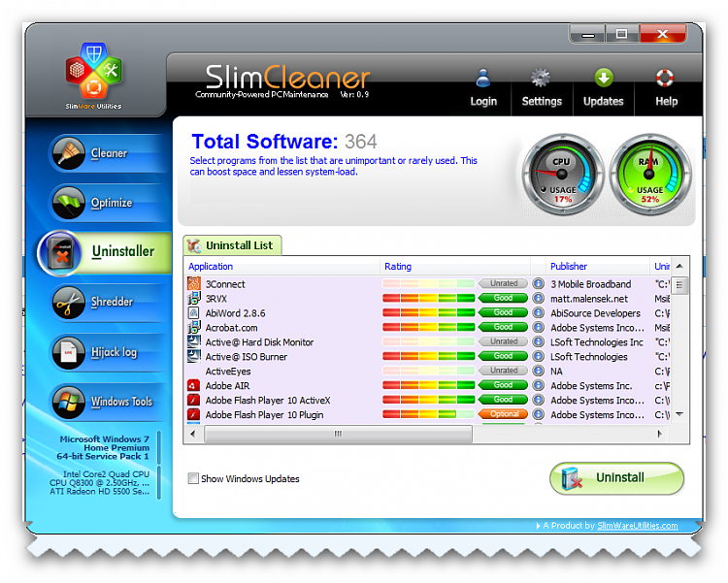Open the Optimize green flag icon
The image size is (728, 583).
(69, 203)
